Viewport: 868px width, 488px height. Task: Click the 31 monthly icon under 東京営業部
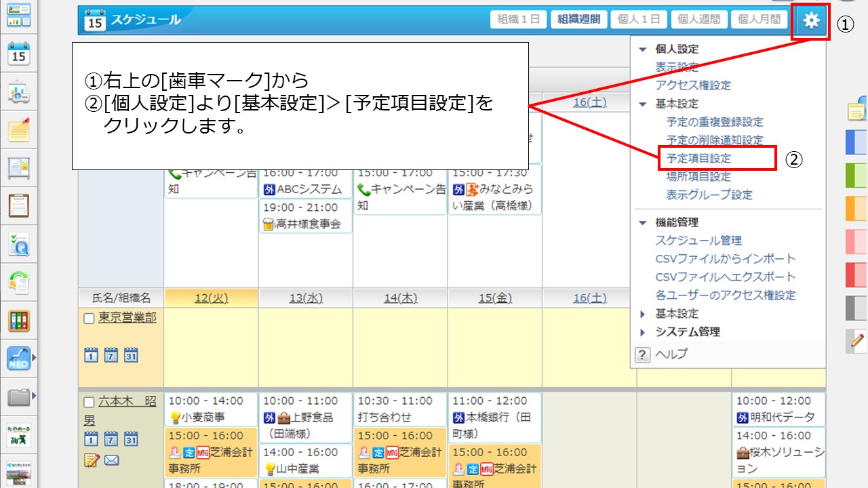pyautogui.click(x=131, y=354)
